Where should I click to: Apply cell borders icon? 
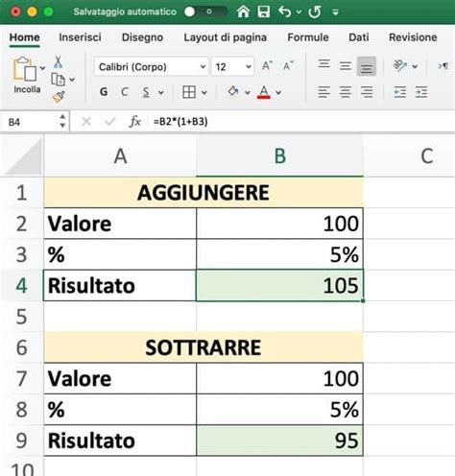click(x=189, y=92)
